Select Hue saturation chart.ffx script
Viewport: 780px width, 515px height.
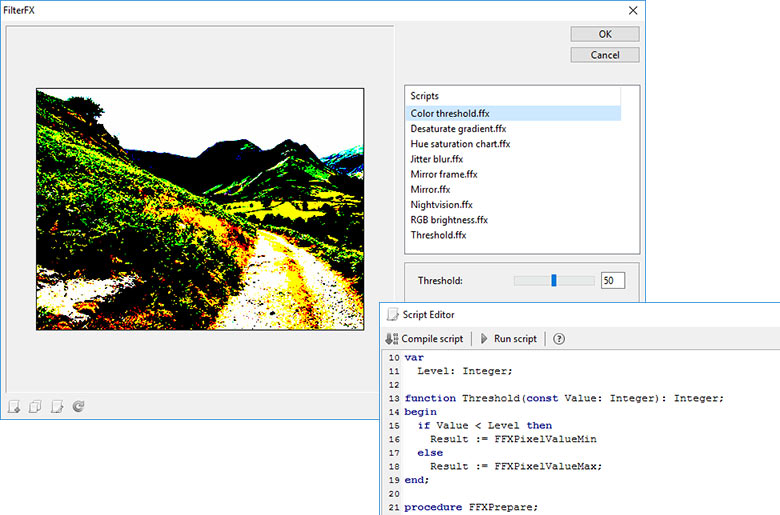513,144
